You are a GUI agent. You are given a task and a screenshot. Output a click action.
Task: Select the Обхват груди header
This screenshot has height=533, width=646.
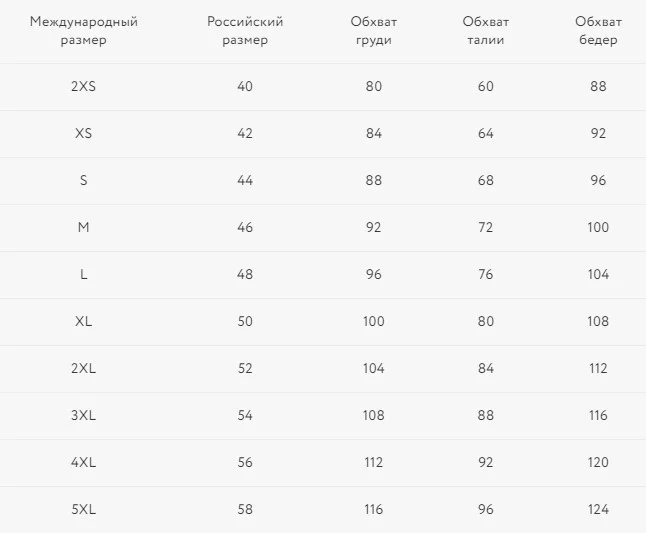point(374,30)
